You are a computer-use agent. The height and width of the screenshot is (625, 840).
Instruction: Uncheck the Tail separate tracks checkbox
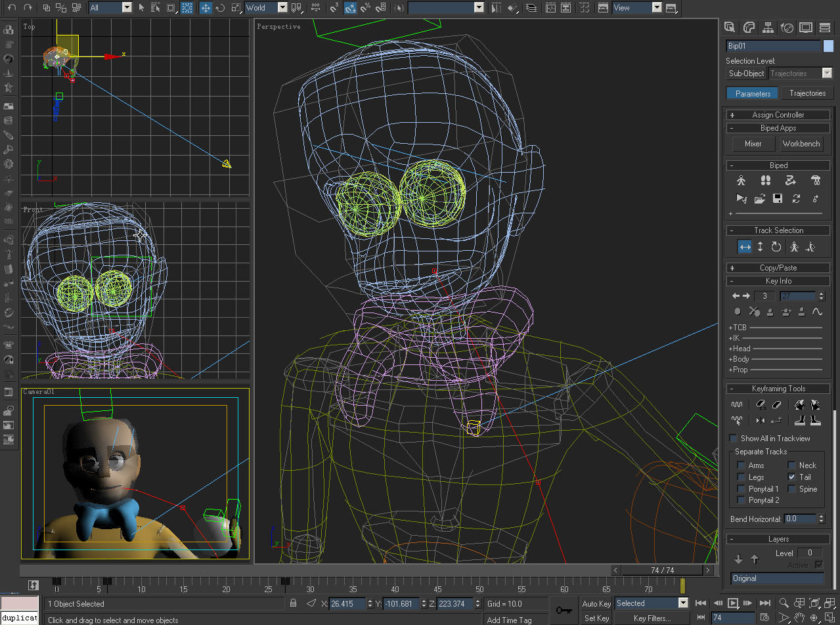pyautogui.click(x=791, y=477)
